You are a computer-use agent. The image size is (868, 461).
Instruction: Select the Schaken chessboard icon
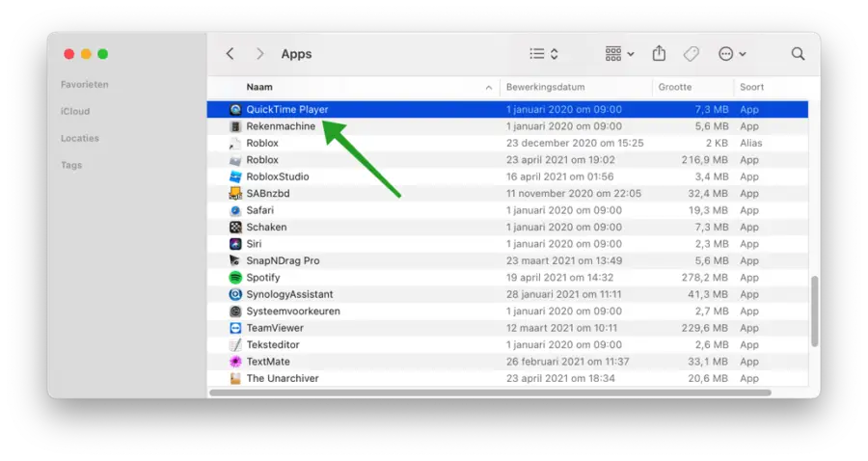(235, 227)
